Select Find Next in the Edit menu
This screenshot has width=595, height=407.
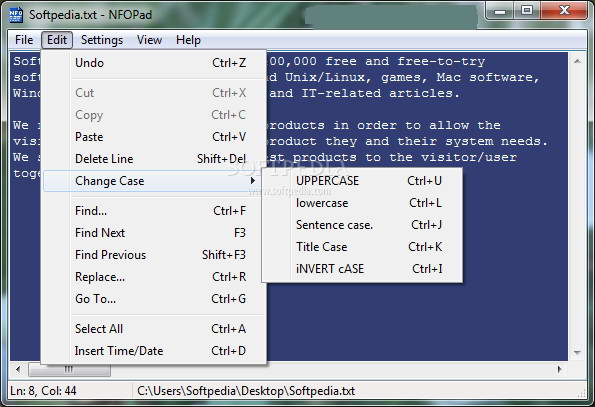click(x=154, y=233)
